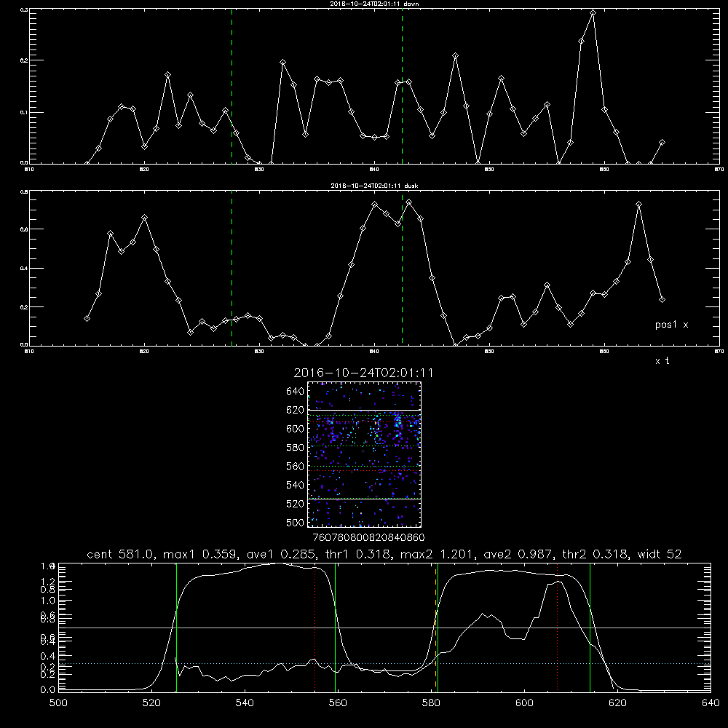Select the 'pos1 x' label
This screenshot has width=728, height=728.
pyautogui.click(x=671, y=325)
